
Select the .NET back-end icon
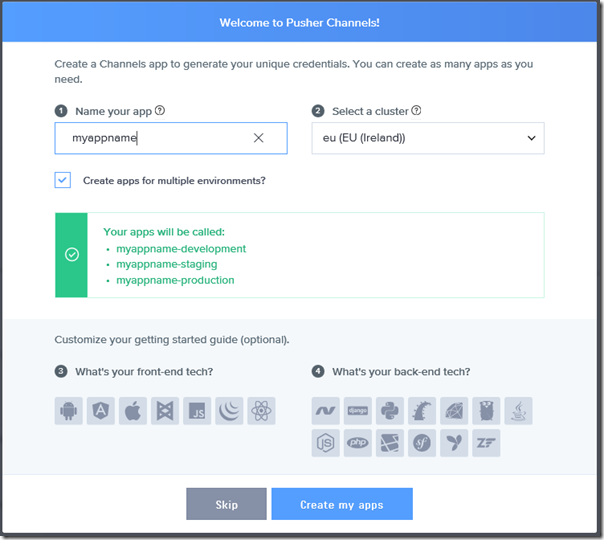coord(325,411)
